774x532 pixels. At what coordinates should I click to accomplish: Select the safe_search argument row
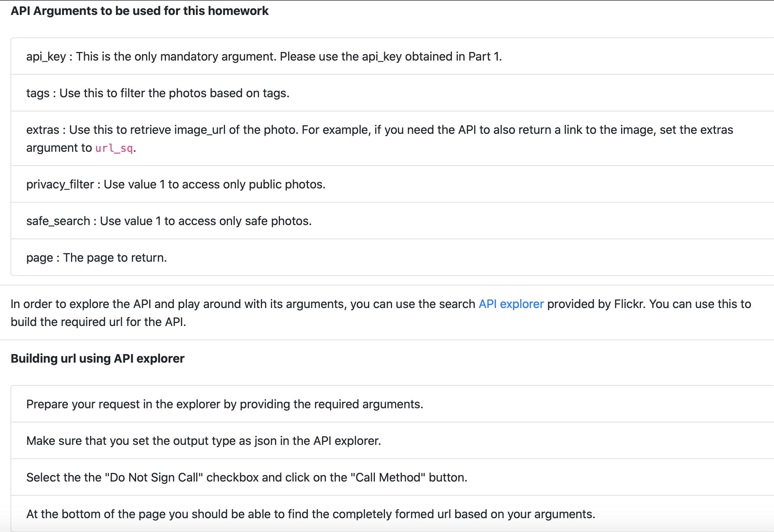(392, 221)
